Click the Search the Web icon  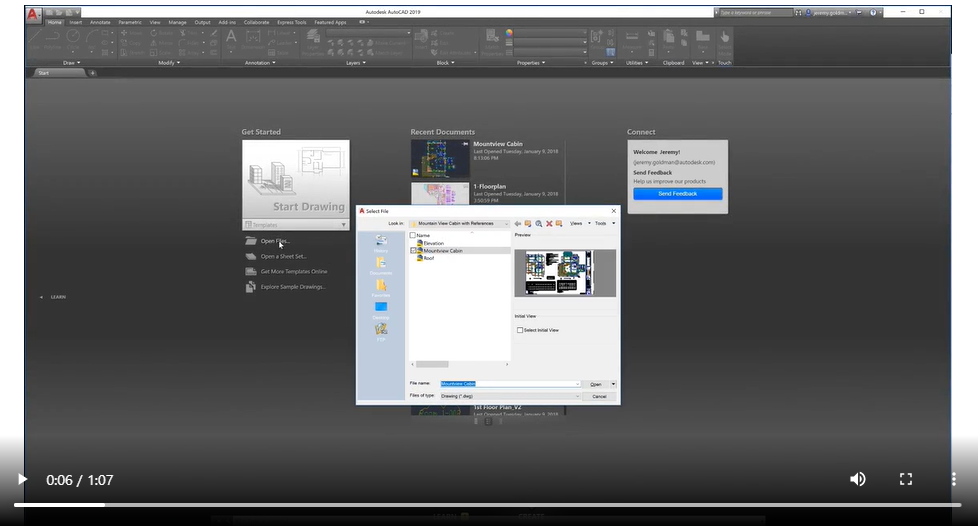point(539,224)
